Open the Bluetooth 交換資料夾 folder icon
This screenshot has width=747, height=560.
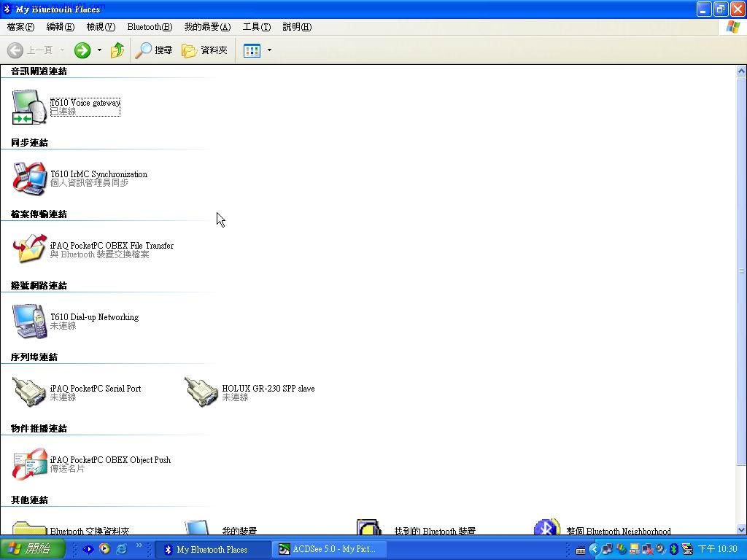[x=29, y=528]
